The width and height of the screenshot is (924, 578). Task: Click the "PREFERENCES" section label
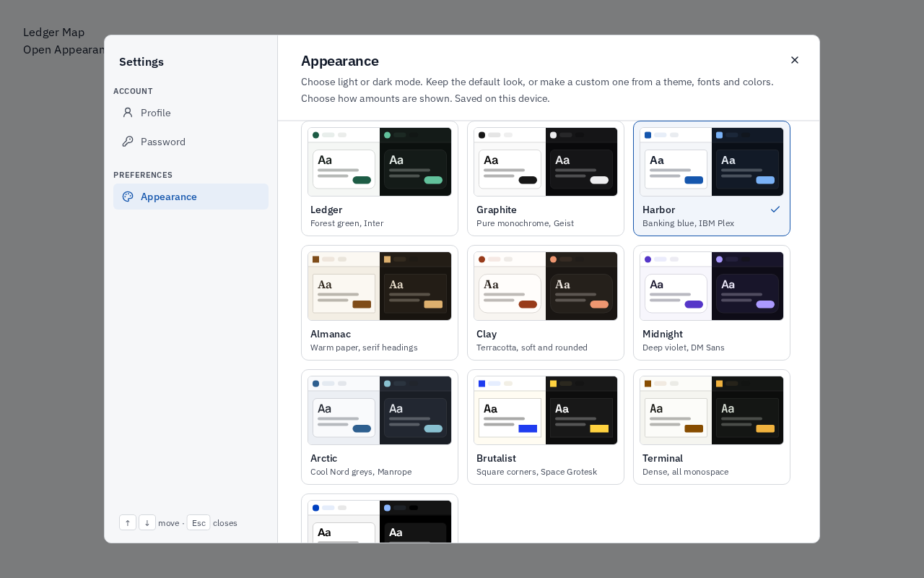coord(143,175)
